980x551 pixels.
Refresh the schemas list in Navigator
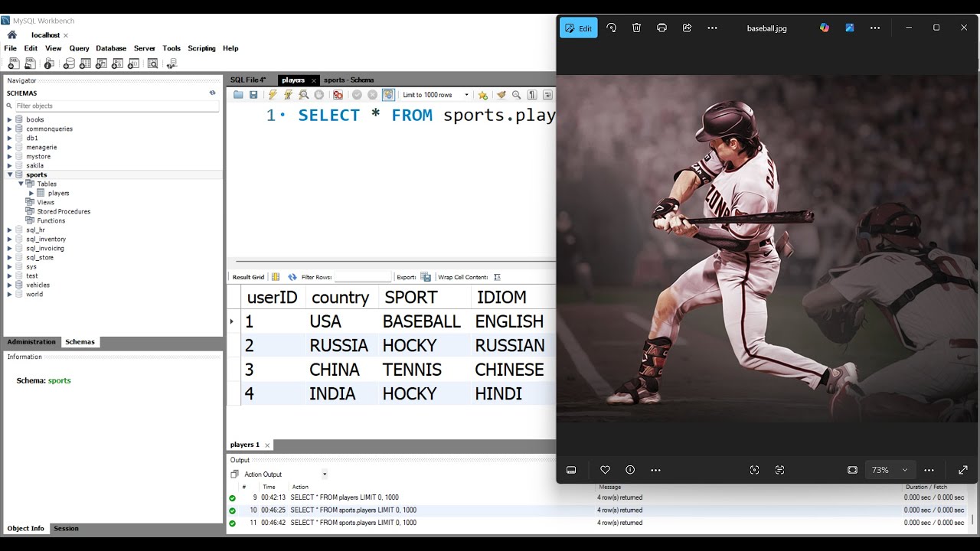pyautogui.click(x=213, y=93)
